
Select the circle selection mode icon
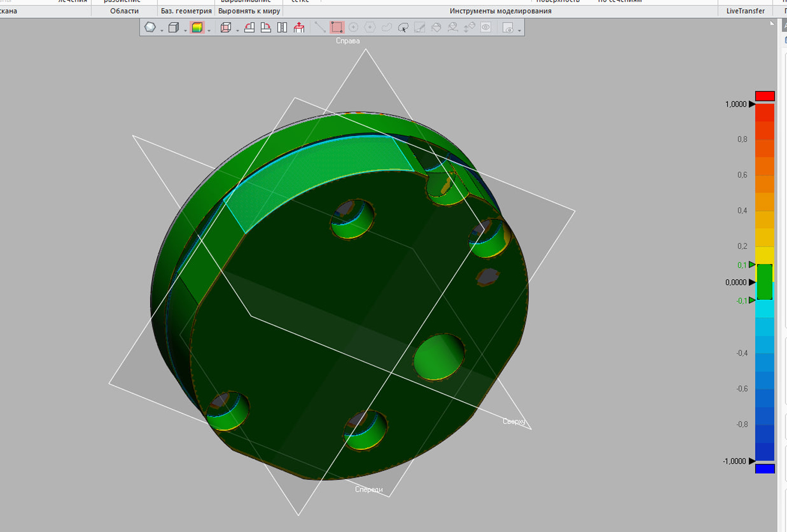(x=354, y=27)
